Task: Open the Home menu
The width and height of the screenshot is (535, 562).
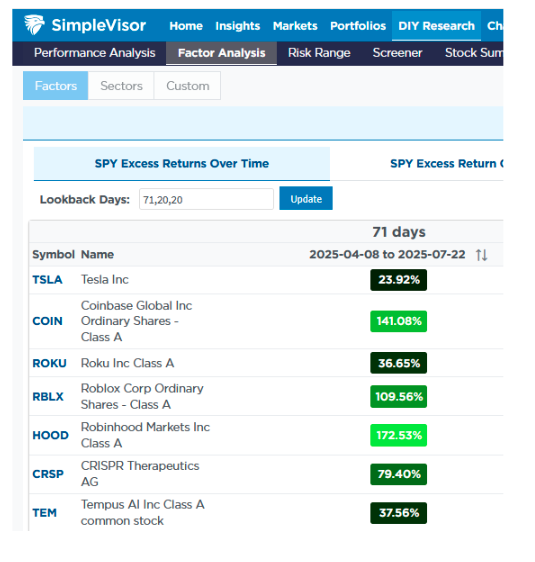Action: point(186,26)
